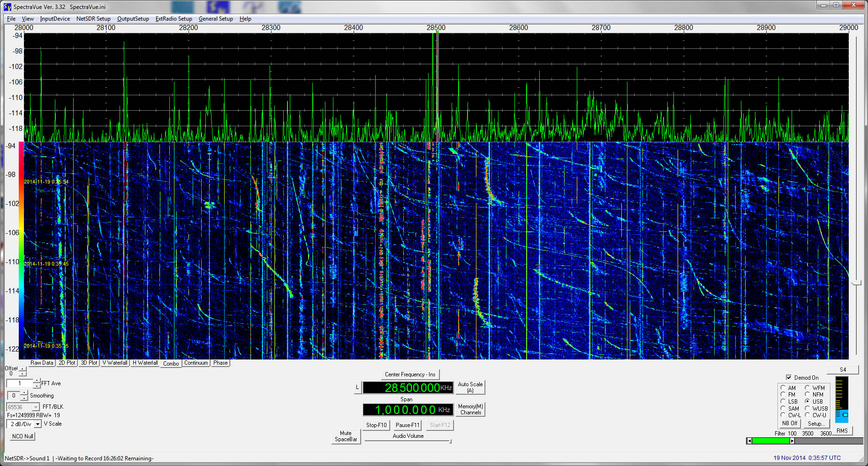Click the 28,500,000 KHz center frequency display
Viewport: 868px width, 466px height.
408,388
